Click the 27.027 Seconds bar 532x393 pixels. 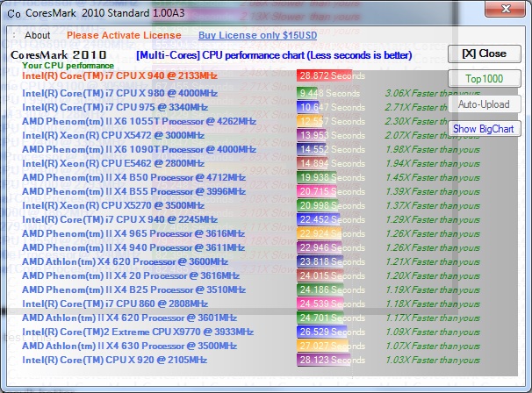(x=323, y=347)
